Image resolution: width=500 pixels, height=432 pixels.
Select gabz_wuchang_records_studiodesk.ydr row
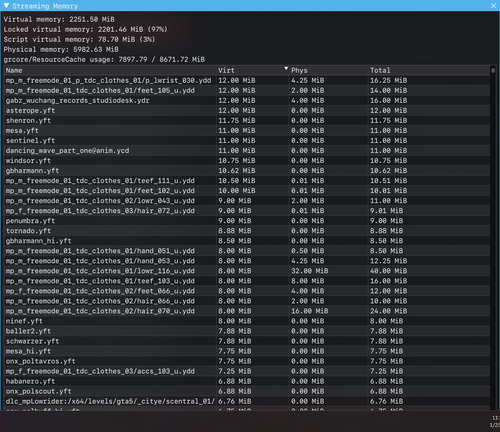tap(247, 100)
